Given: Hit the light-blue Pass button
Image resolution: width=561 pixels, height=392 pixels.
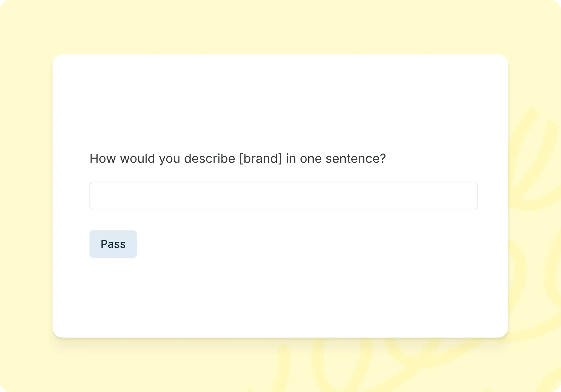Looking at the screenshot, I should pyautogui.click(x=113, y=244).
